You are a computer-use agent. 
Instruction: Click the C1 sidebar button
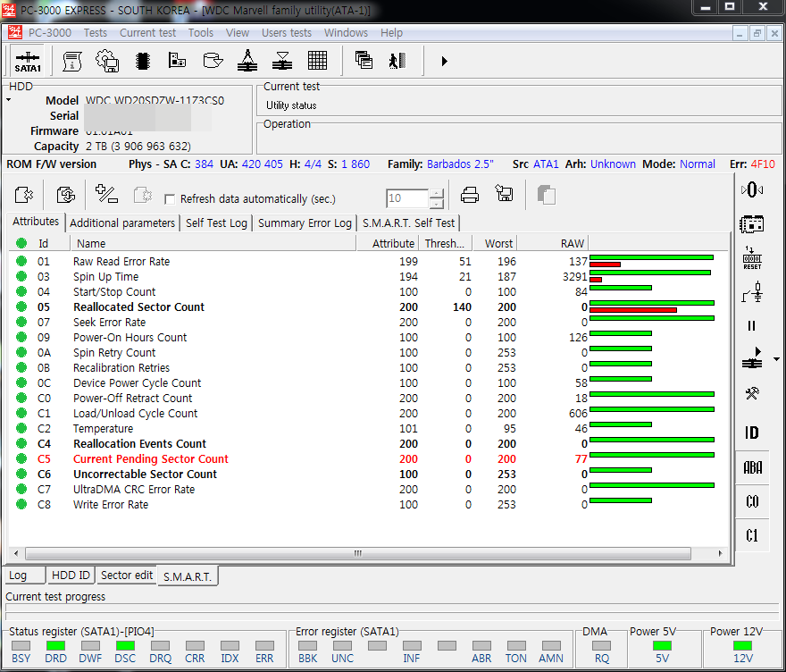[752, 535]
